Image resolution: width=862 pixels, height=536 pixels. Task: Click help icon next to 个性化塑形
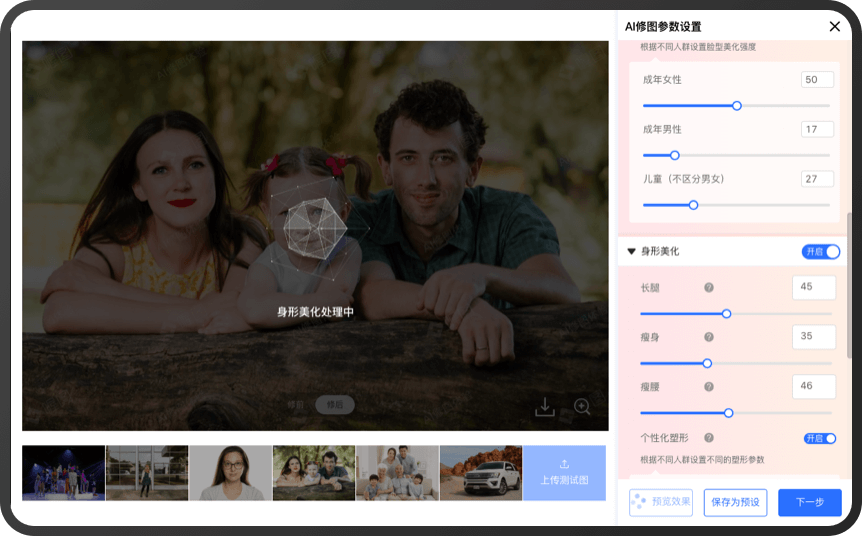[709, 438]
